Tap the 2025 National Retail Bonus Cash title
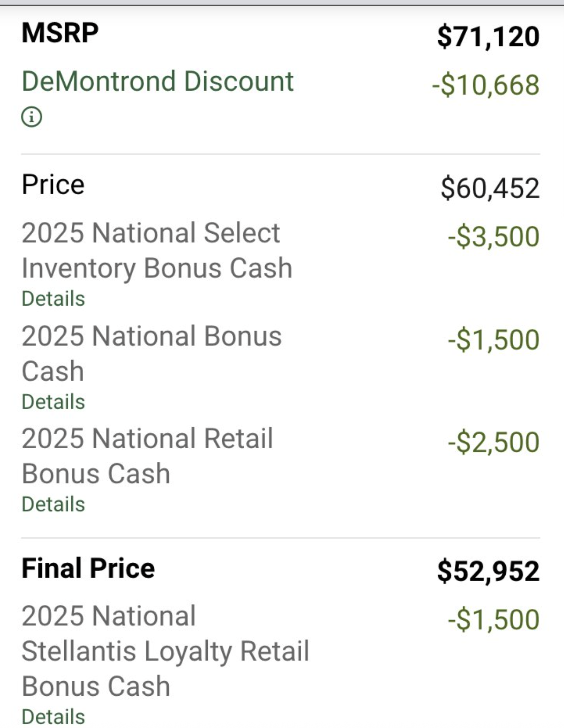Image resolution: width=564 pixels, height=728 pixels. [x=147, y=456]
